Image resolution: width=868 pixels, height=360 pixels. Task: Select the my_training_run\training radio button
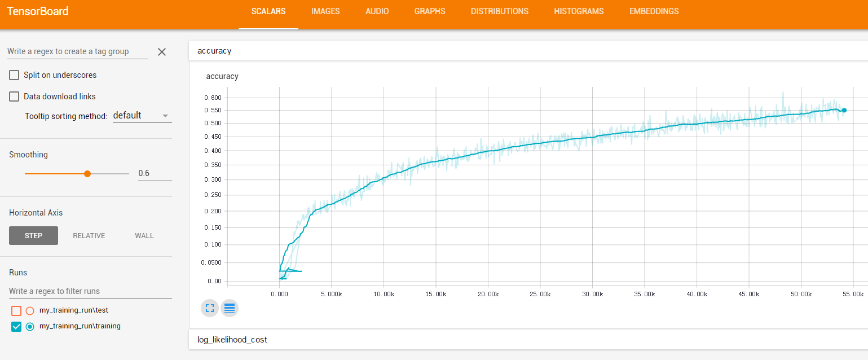[30, 326]
